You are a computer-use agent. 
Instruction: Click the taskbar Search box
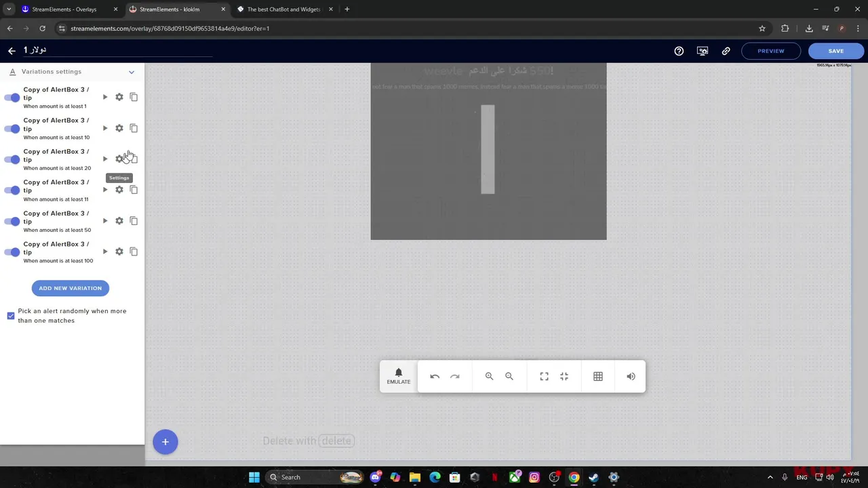pyautogui.click(x=316, y=477)
